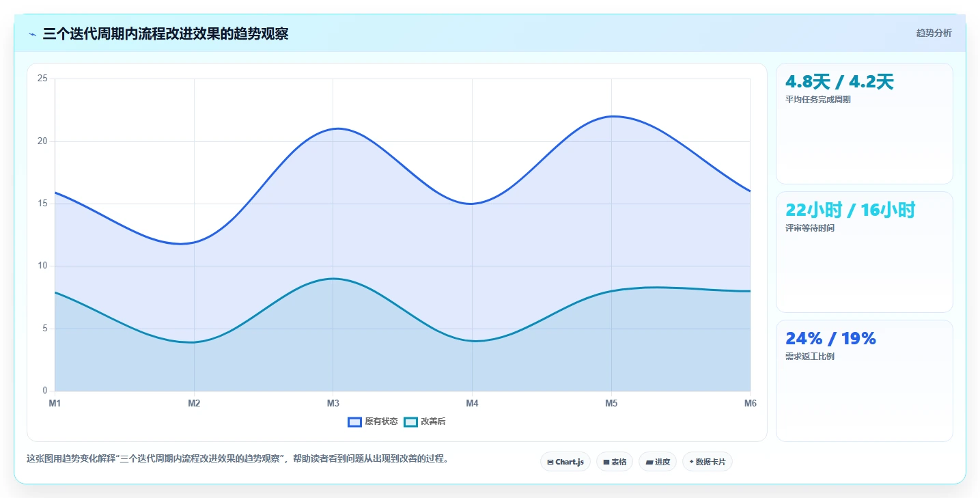Click the chart description sentence below the chart

pos(239,459)
